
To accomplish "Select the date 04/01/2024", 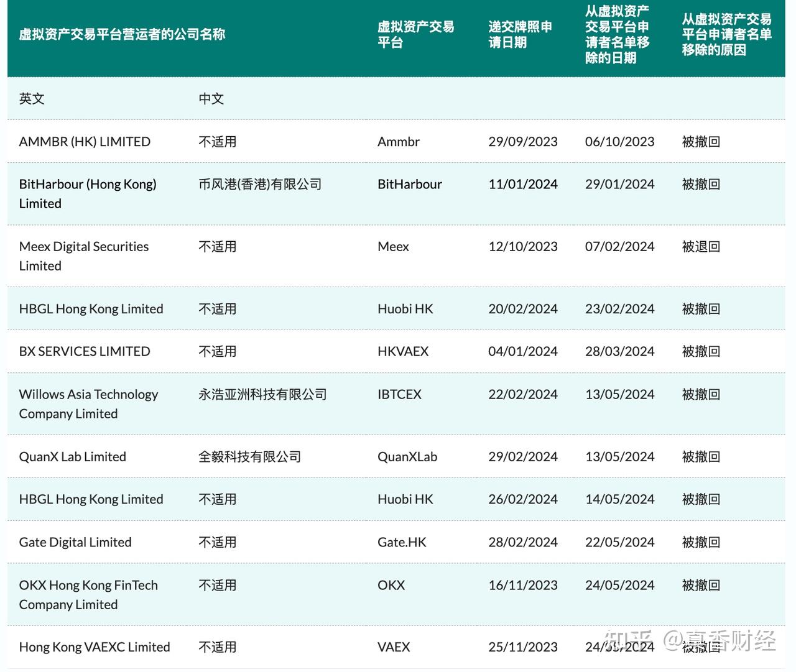I will (x=523, y=352).
